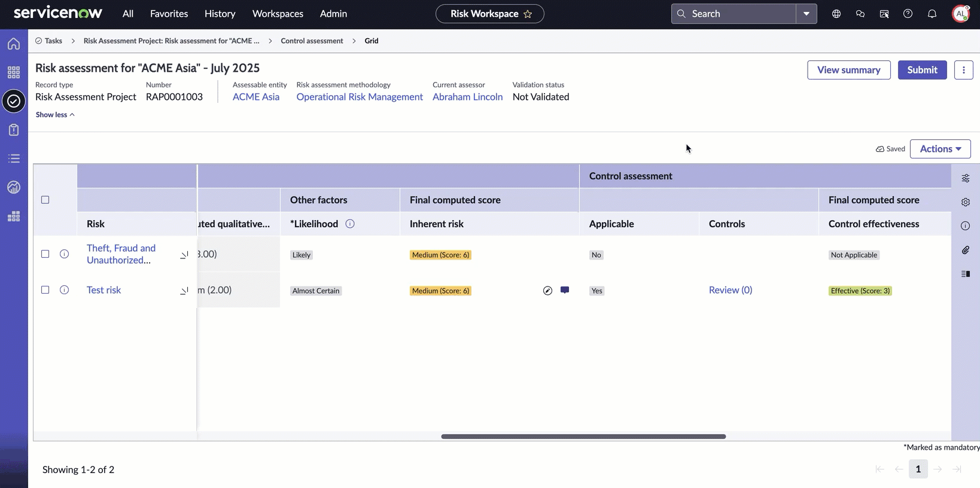The height and width of the screenshot is (488, 980).
Task: Click Effective (Score: 3) effectiveness badge
Action: coord(860,291)
